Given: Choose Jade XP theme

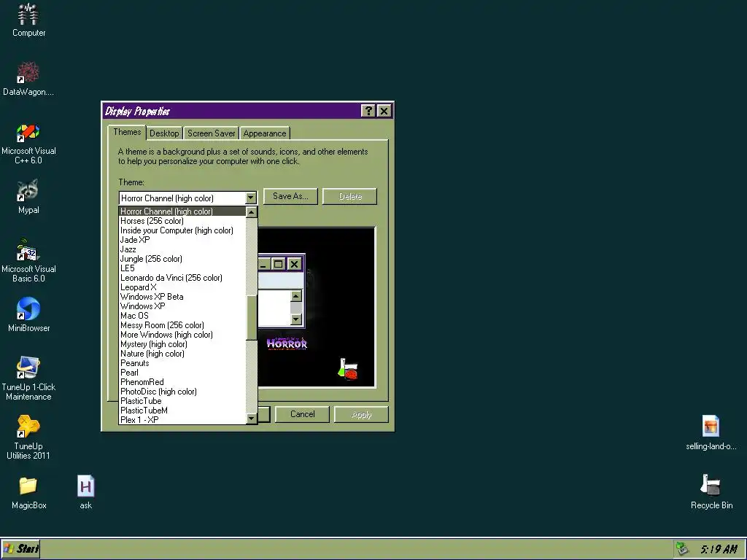Looking at the screenshot, I should point(182,239).
